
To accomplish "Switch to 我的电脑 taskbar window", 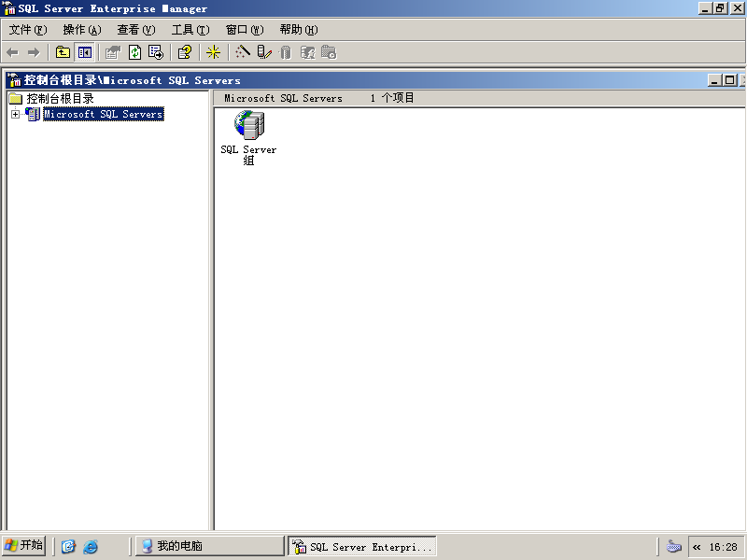I will tap(209, 546).
